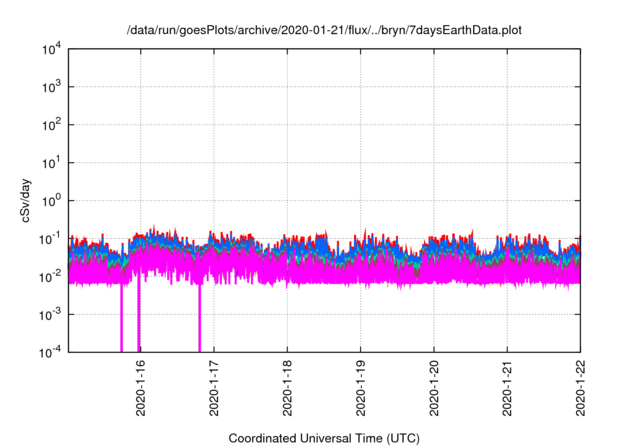
Task: Click the 2020-1-19 date tick label
Action: 360,388
